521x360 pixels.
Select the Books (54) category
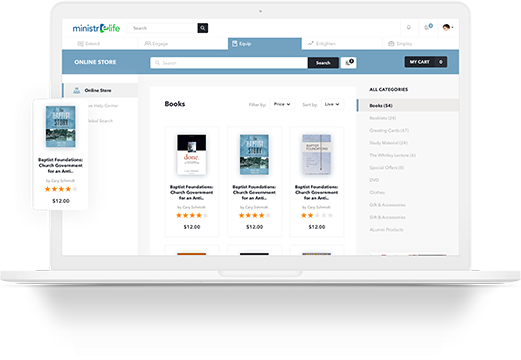click(x=408, y=105)
